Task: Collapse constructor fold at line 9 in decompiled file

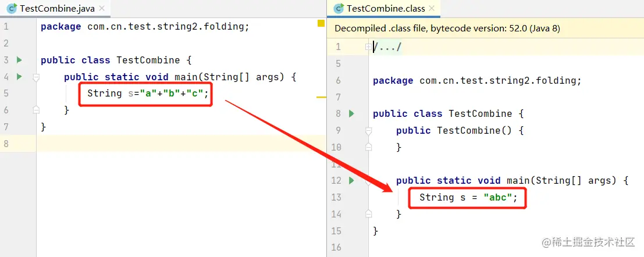Action: (368, 131)
